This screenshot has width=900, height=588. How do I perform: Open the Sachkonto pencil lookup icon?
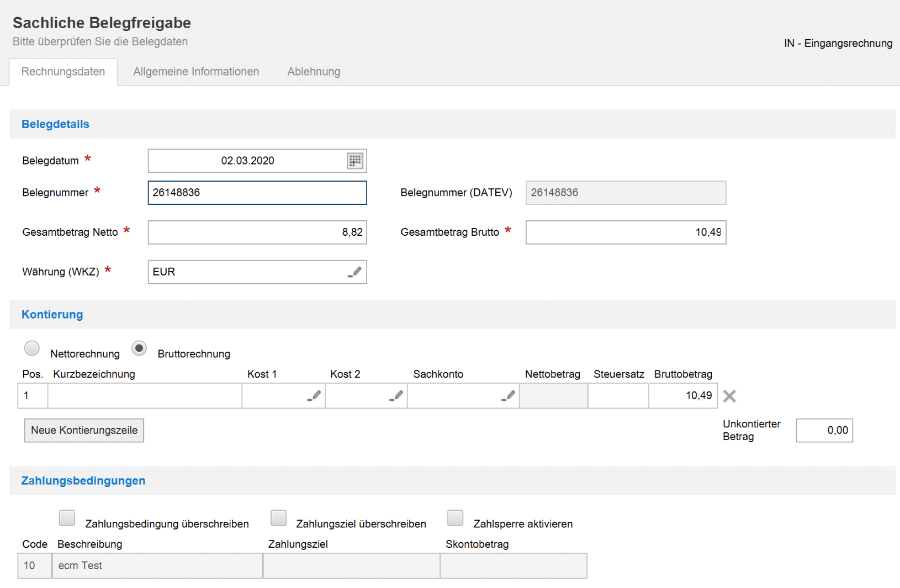(509, 395)
